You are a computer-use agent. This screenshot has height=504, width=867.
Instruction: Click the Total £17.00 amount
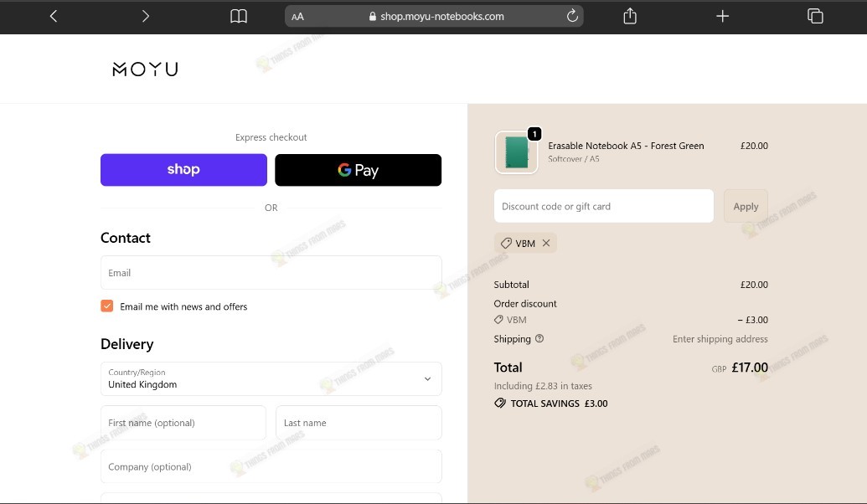pyautogui.click(x=749, y=368)
